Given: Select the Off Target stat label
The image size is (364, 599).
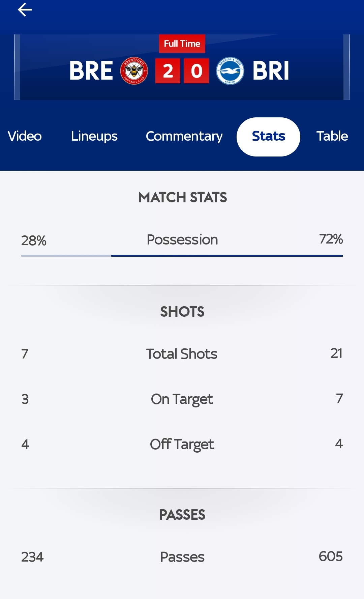Looking at the screenshot, I should click(x=182, y=445).
